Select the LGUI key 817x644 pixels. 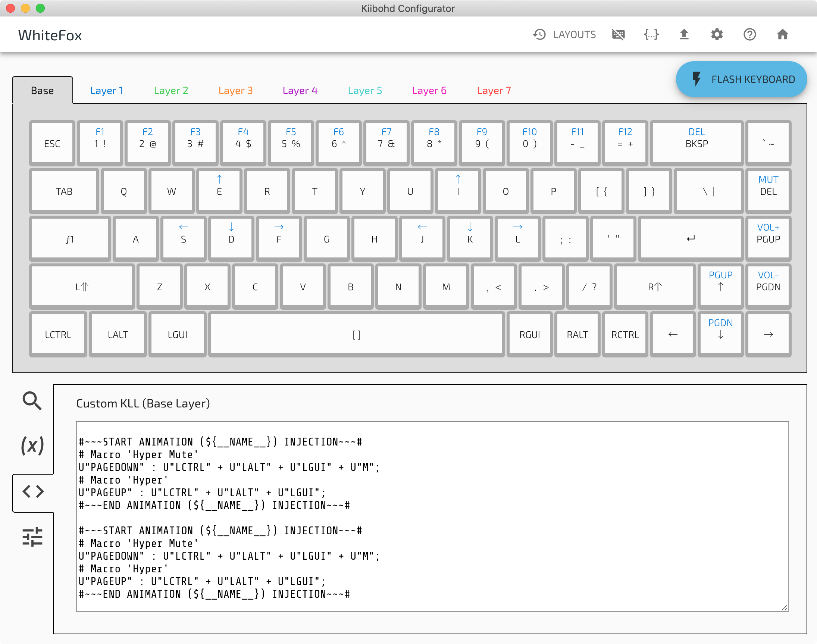click(x=177, y=334)
